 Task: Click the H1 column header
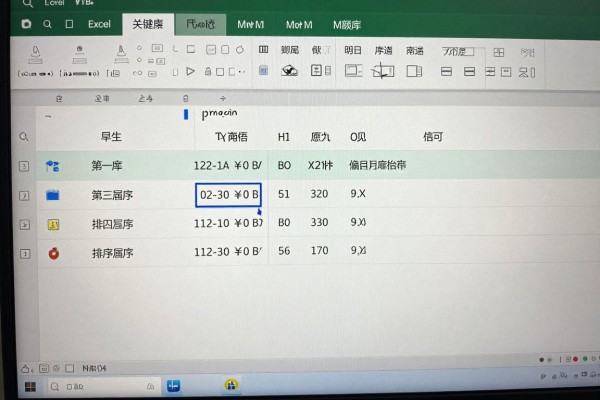[x=284, y=137]
